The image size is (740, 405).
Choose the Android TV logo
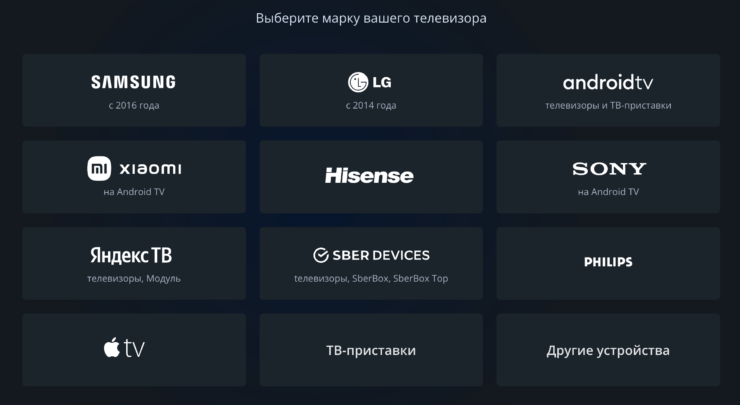coord(608,82)
